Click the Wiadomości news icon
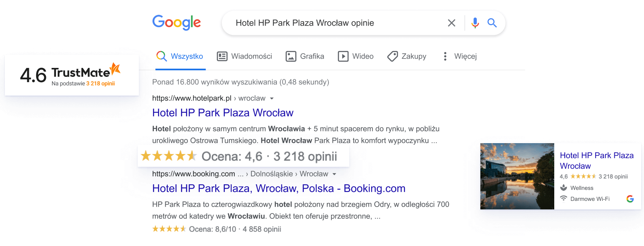644x246 pixels. pyautogui.click(x=222, y=56)
